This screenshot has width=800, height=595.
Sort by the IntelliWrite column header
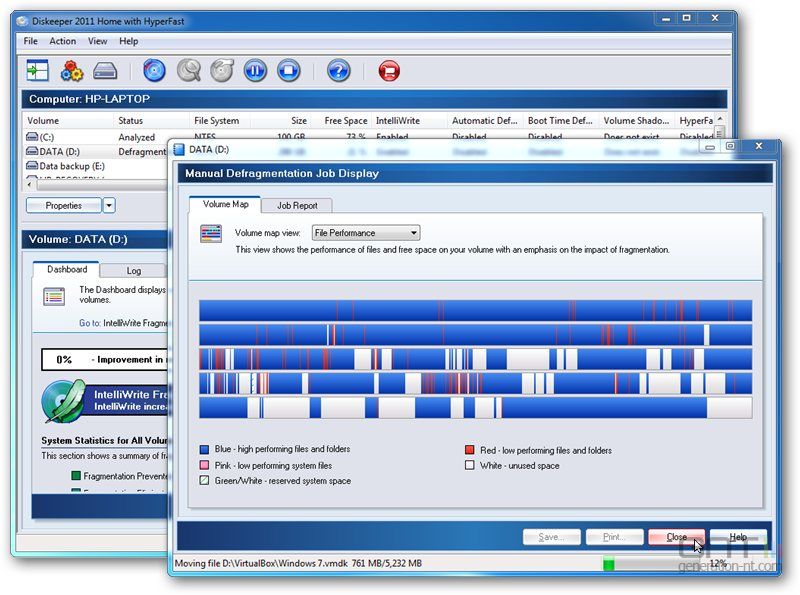point(410,120)
